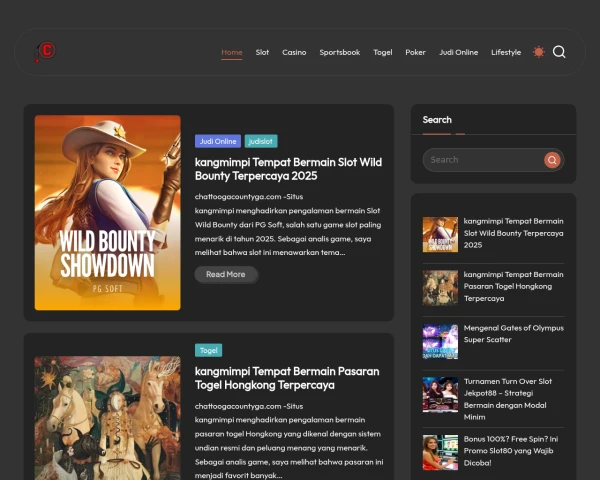The height and width of the screenshot is (480, 600).
Task: Click the Read More button
Action: click(226, 274)
